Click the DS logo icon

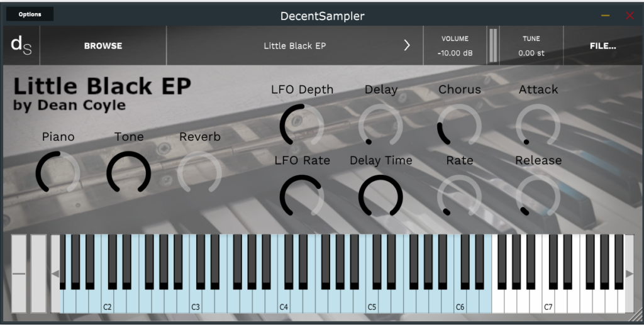(x=21, y=45)
